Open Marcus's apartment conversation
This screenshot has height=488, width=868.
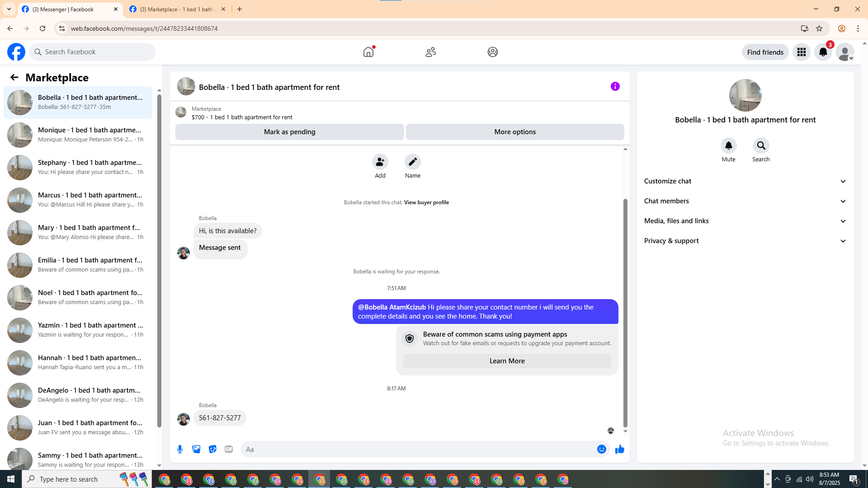click(78, 200)
